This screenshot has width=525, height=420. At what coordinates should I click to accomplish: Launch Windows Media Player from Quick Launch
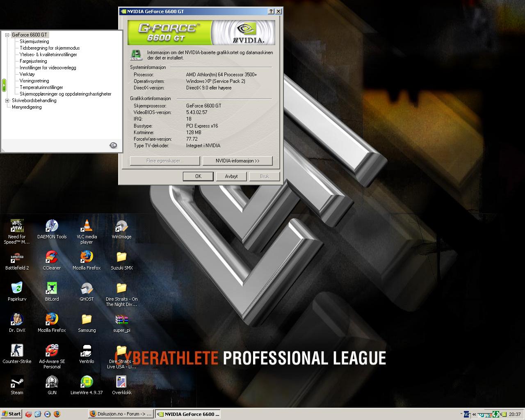[47, 414]
